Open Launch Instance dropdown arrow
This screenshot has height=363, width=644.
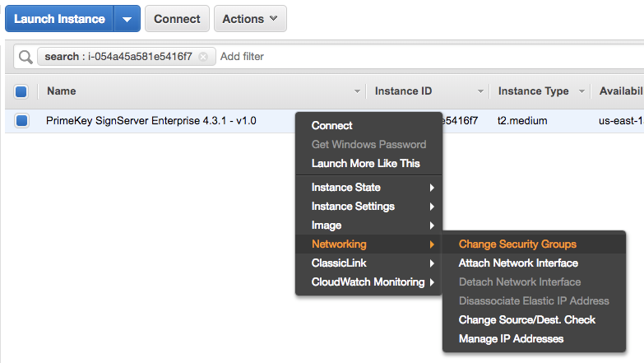(126, 18)
